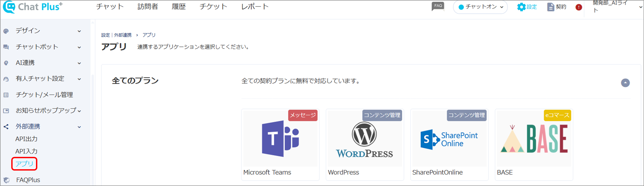Open the チャットオン status dropdown
The height and width of the screenshot is (186, 644).
point(480,7)
